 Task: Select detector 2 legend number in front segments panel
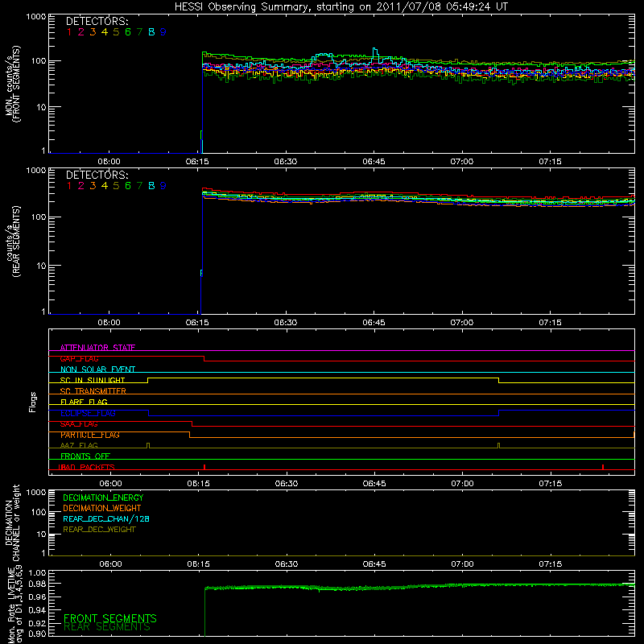81,32
